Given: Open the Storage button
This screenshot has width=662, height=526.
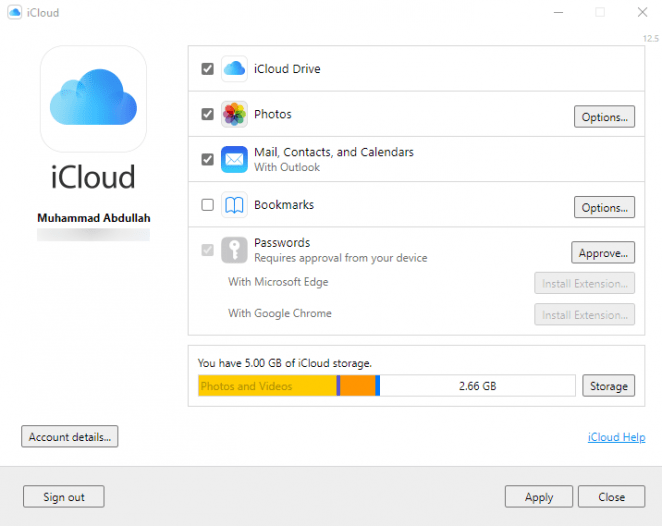Looking at the screenshot, I should [608, 386].
